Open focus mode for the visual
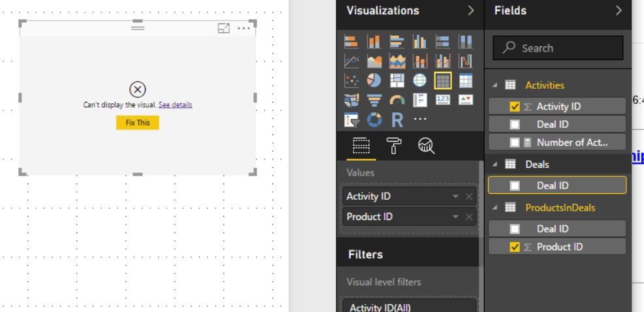This screenshot has width=644, height=312. point(223,28)
